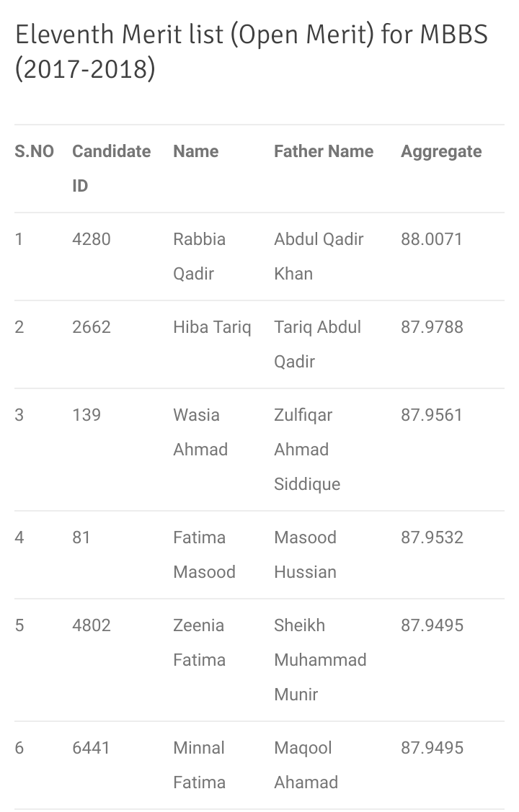This screenshot has height=812, width=519.
Task: Select candidate ID 6441 cell
Action: tap(91, 748)
